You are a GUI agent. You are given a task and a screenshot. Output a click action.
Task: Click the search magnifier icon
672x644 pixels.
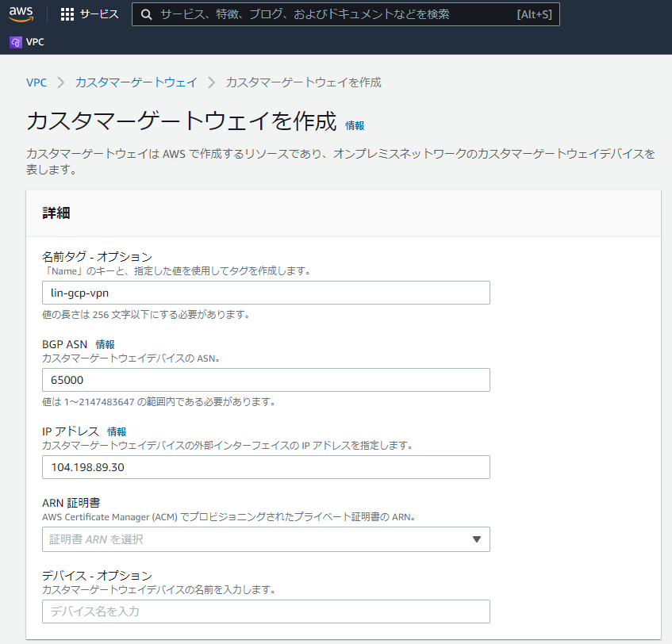pyautogui.click(x=146, y=14)
